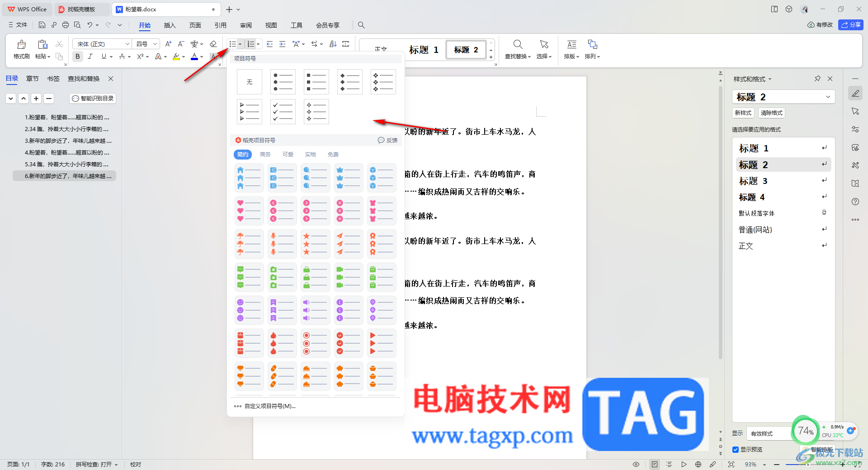Open the font name combo box
Image resolution: width=868 pixels, height=470 pixels.
click(102, 44)
